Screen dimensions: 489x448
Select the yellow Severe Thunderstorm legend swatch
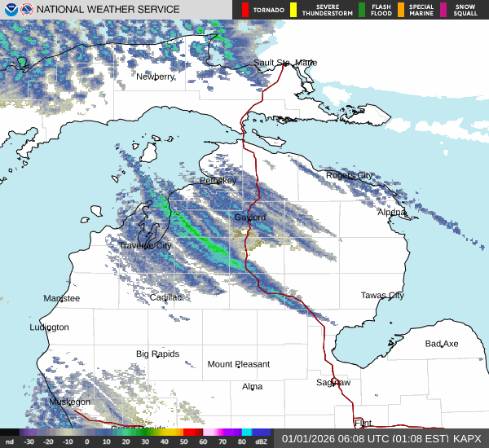[x=293, y=10]
